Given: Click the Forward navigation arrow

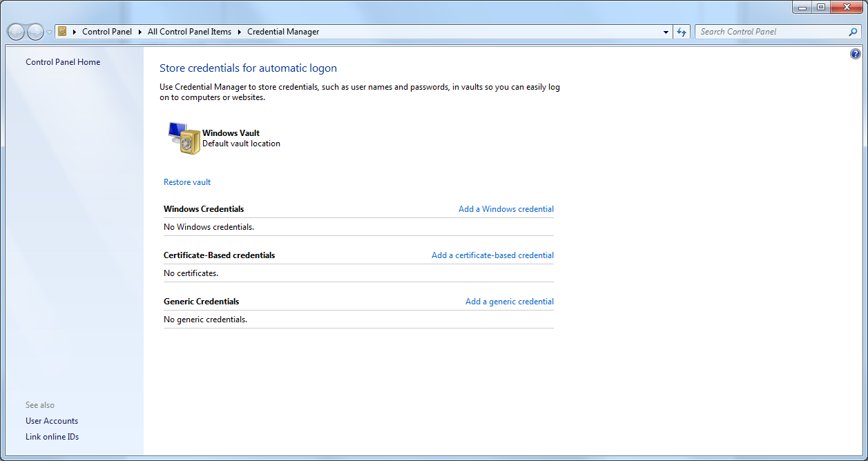Looking at the screenshot, I should tap(35, 32).
